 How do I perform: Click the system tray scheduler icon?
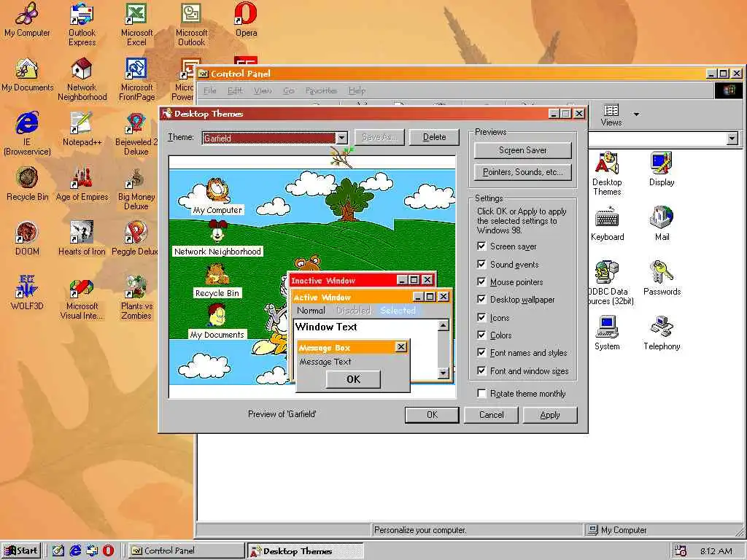pos(681,551)
